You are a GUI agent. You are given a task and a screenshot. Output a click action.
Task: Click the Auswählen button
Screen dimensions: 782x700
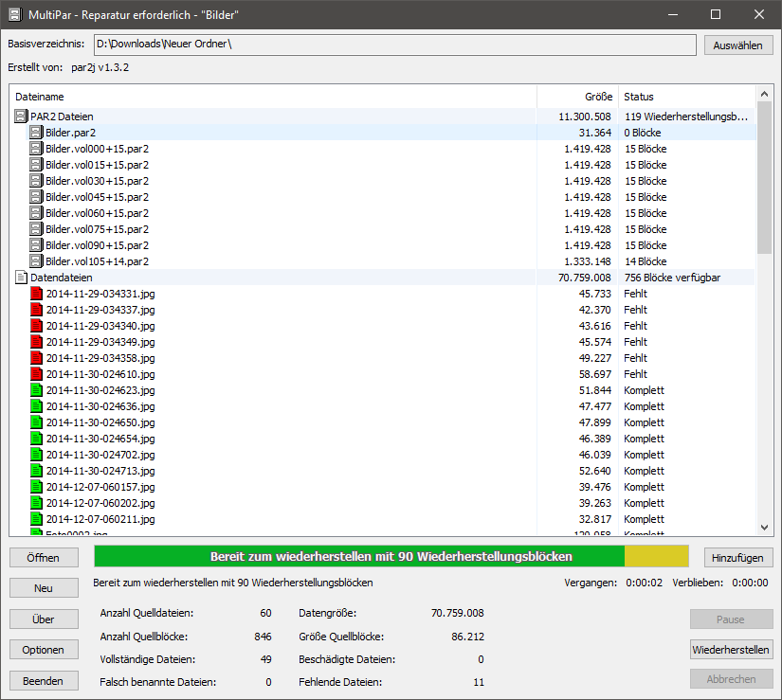tap(738, 45)
